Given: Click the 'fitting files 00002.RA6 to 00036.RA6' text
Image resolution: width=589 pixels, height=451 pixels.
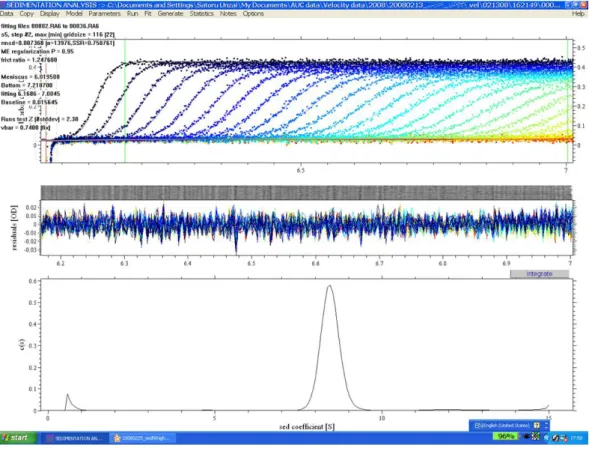Looking at the screenshot, I should click(50, 26).
